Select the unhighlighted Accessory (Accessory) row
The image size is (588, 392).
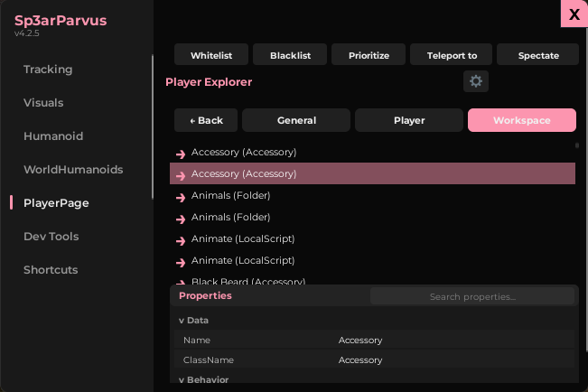[372, 152]
